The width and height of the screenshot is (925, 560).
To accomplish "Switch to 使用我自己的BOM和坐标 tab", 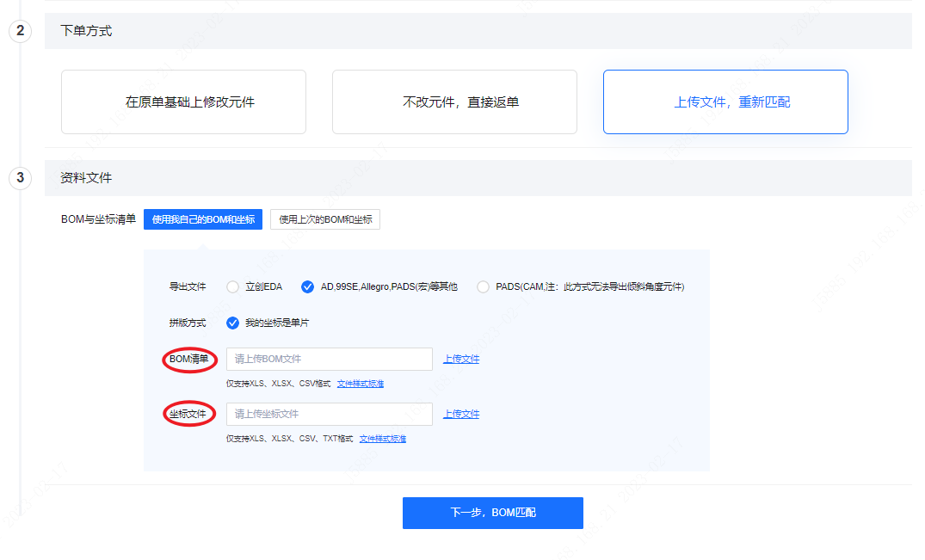I will 203,219.
